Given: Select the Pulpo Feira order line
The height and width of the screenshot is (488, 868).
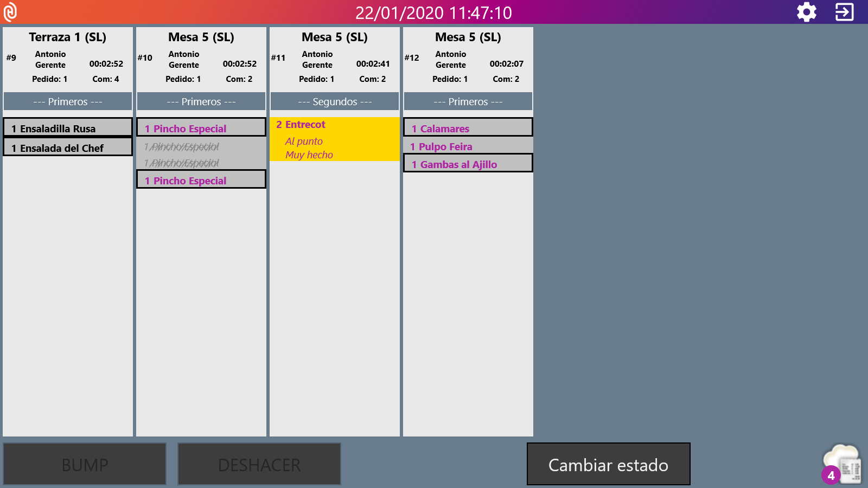Looking at the screenshot, I should [468, 146].
